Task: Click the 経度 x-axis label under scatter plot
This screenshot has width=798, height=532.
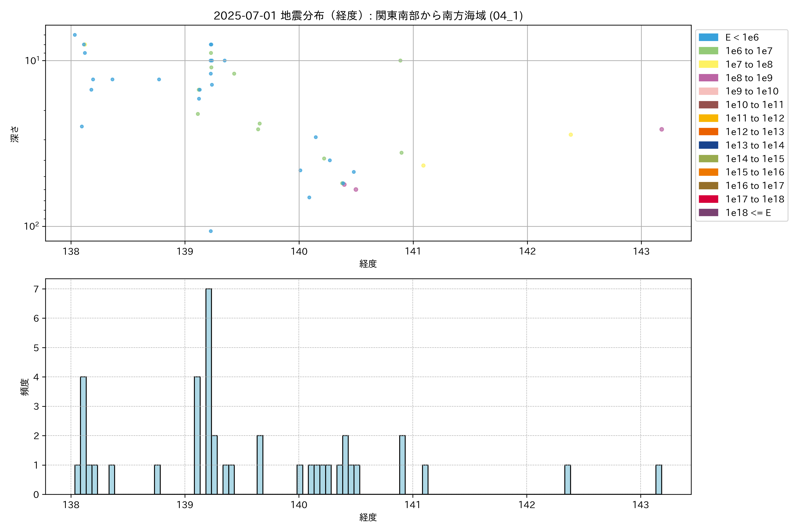Action: tap(368, 264)
